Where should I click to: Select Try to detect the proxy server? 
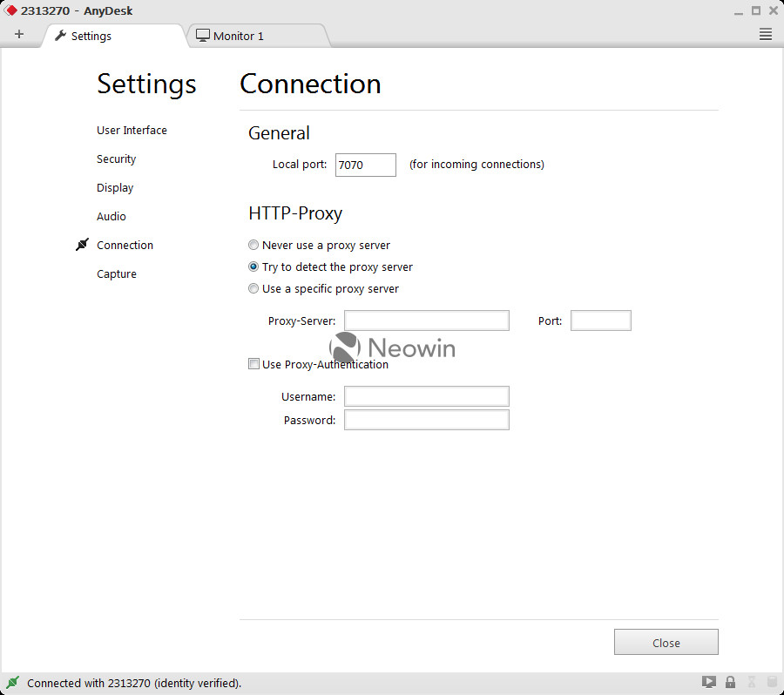click(253, 267)
